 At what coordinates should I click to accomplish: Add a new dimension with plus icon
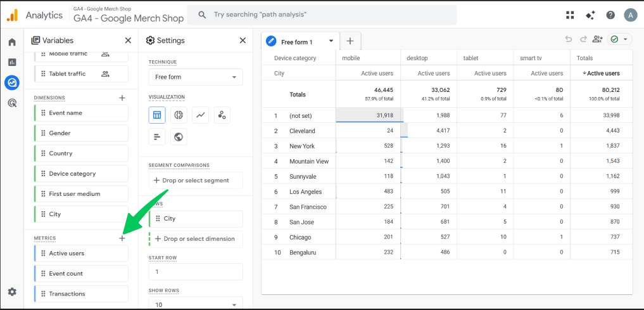pos(122,98)
